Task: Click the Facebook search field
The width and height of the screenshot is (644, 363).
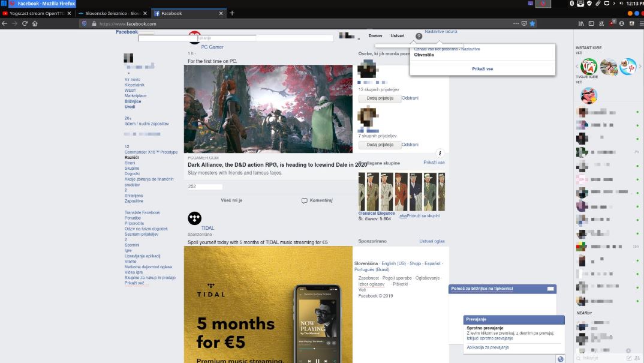Action: click(236, 38)
